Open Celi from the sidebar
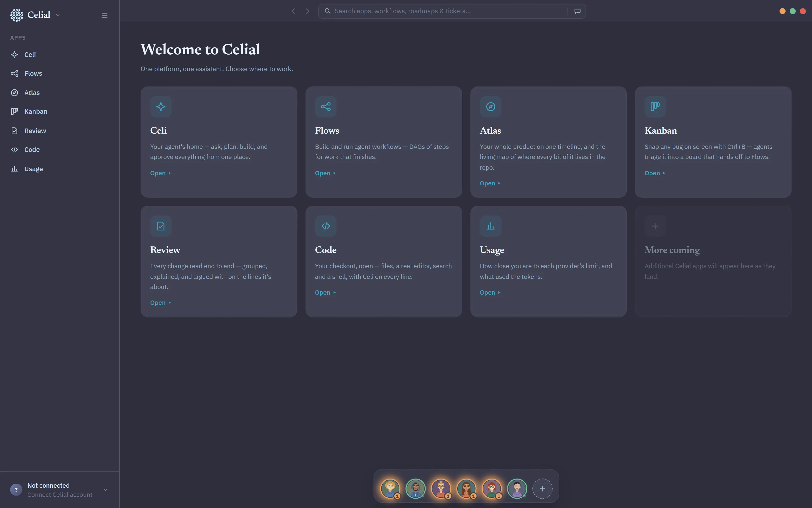Image resolution: width=812 pixels, height=508 pixels. click(x=60, y=54)
